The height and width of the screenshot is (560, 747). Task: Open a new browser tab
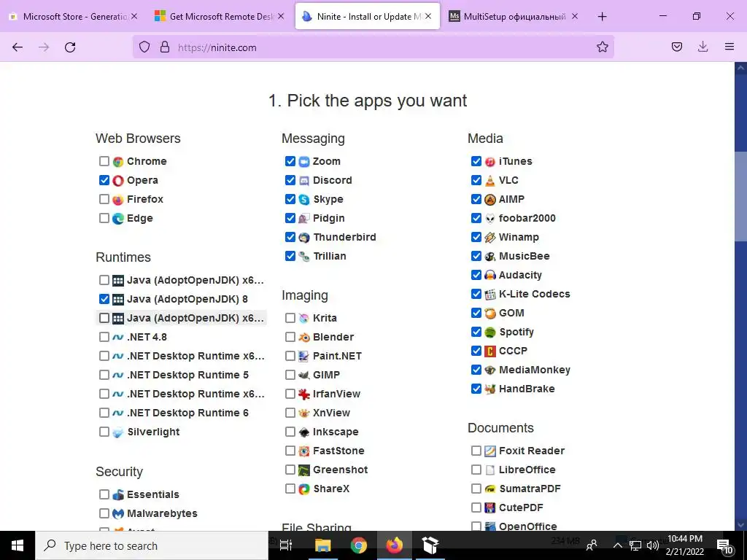pos(602,16)
